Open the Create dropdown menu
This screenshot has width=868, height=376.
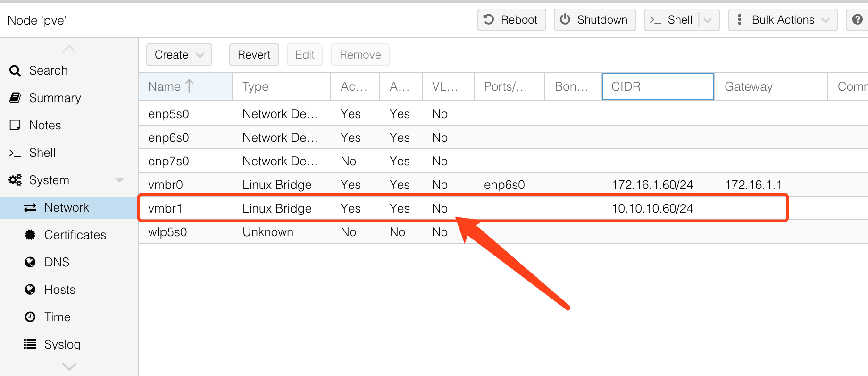click(179, 55)
